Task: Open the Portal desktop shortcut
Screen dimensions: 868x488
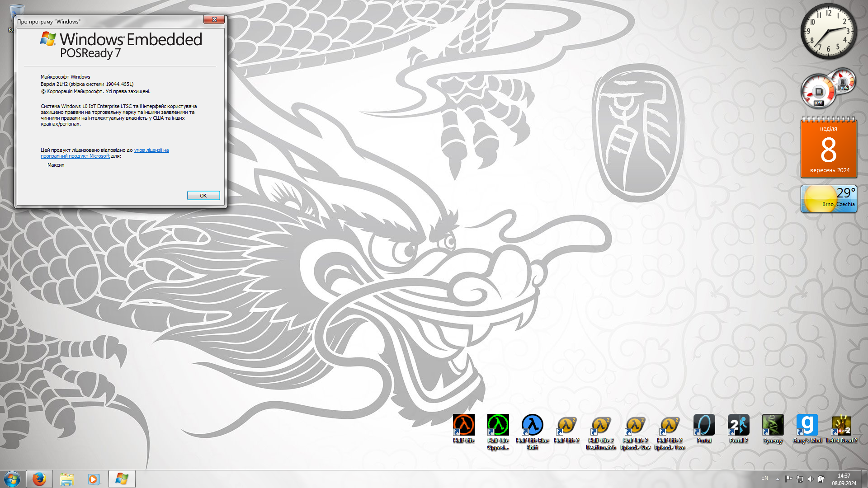Action: (x=704, y=426)
